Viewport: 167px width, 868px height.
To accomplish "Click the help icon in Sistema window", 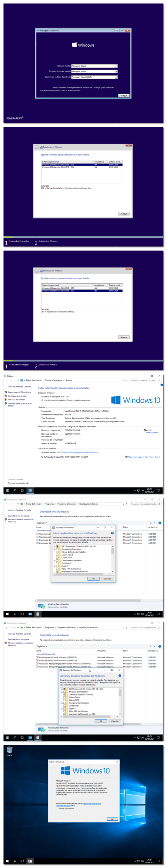I will tap(162, 385).
